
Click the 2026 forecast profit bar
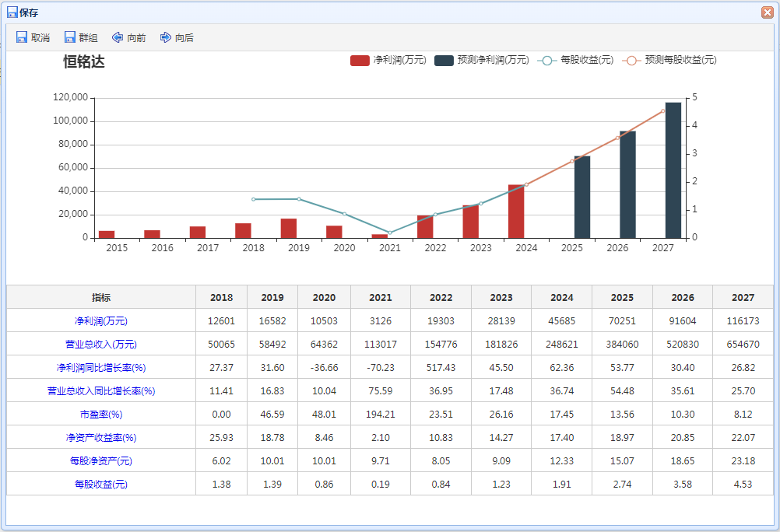(x=627, y=184)
